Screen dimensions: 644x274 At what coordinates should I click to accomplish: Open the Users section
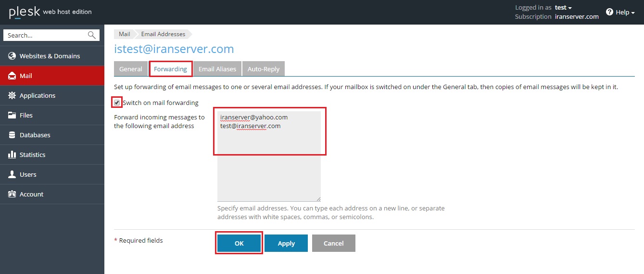tap(52, 174)
